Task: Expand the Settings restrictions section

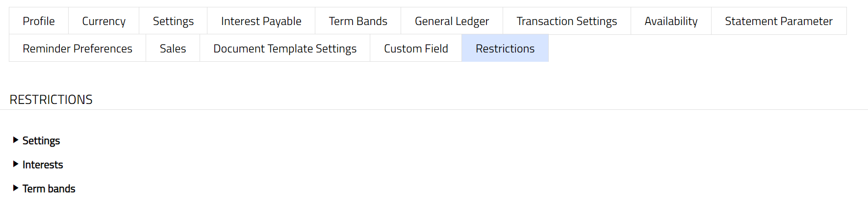Action: pos(41,141)
